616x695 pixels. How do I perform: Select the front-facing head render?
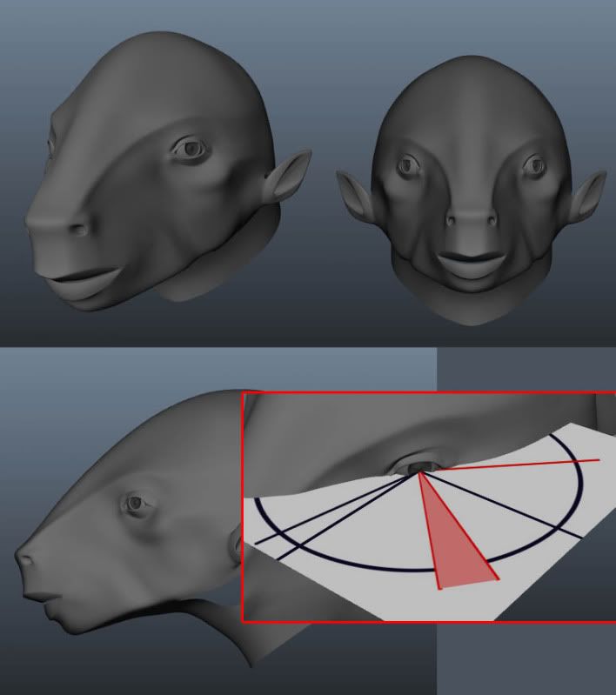[471, 190]
